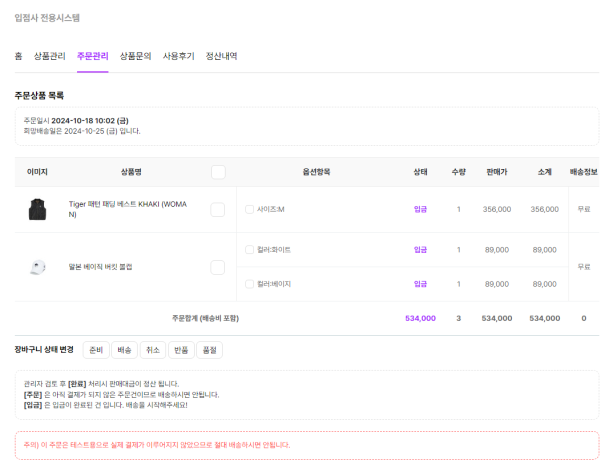Open the 사용후기 tab
The width and height of the screenshot is (613, 471).
point(179,56)
